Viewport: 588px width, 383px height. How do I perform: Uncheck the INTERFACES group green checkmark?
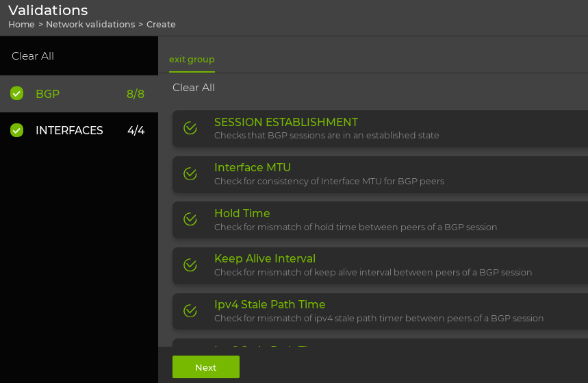17,130
